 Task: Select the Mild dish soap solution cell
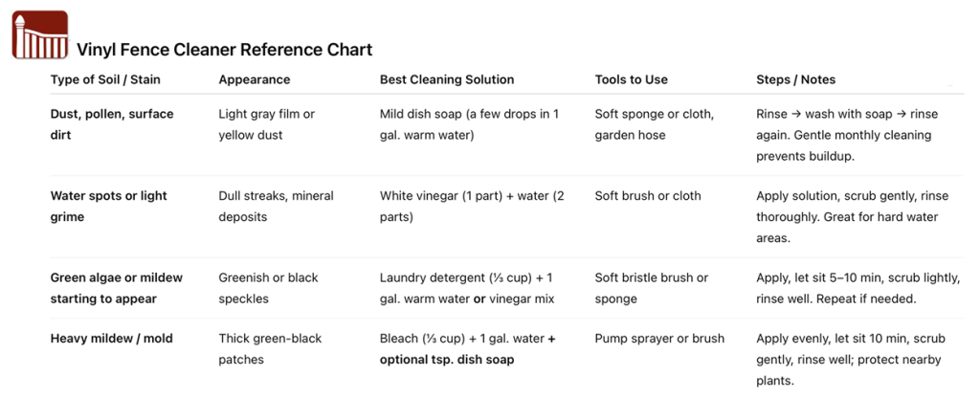coord(469,124)
